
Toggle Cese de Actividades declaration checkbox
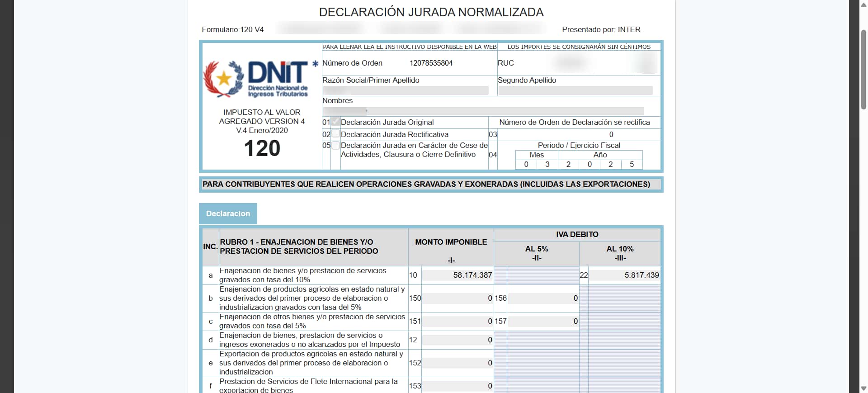(x=335, y=146)
